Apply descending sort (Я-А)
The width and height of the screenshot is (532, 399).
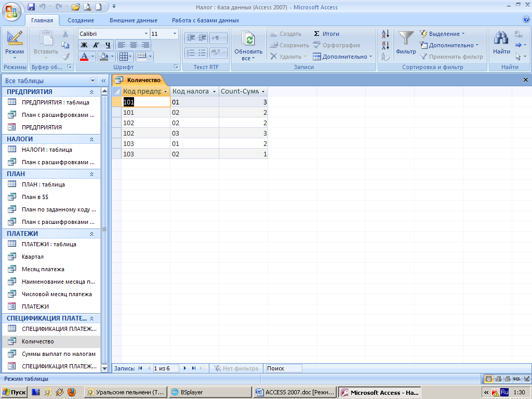(385, 45)
